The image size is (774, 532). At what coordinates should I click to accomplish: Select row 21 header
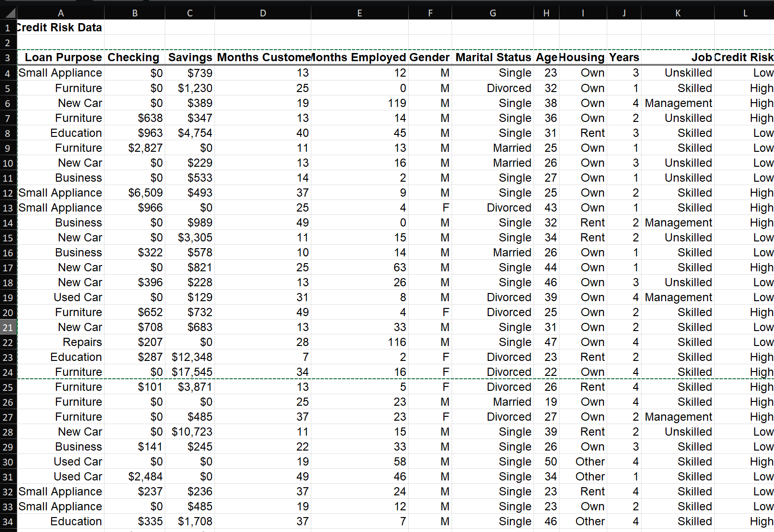point(7,327)
